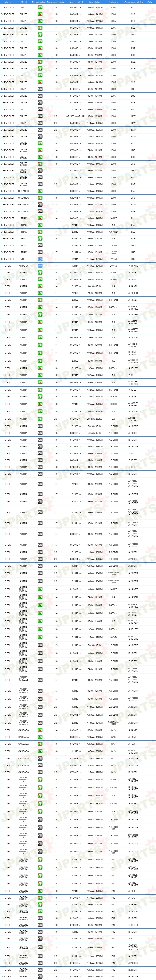This screenshot has height=980, width=156.
Task: Click the Rodzaj paliwa column header
Action: click(x=39, y=2)
